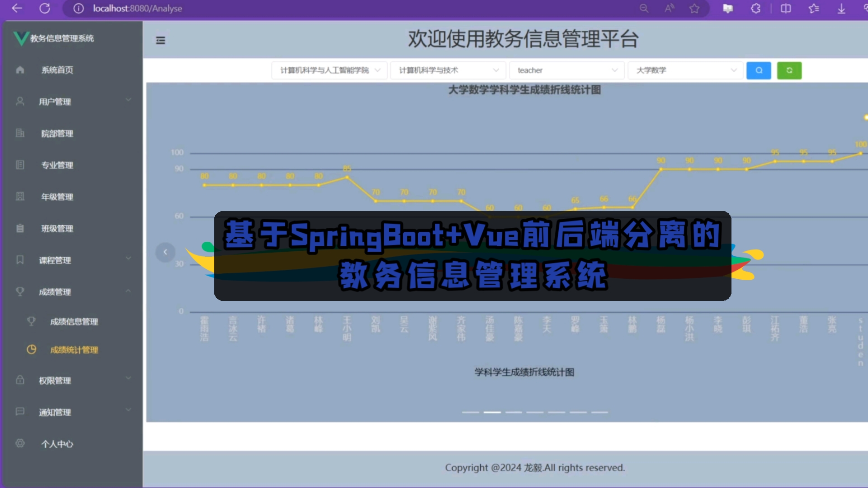
Task: Select the 计算机科学与技术 dropdown
Action: [448, 70]
